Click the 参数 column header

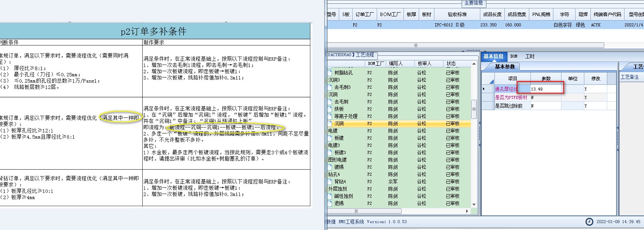(546, 79)
